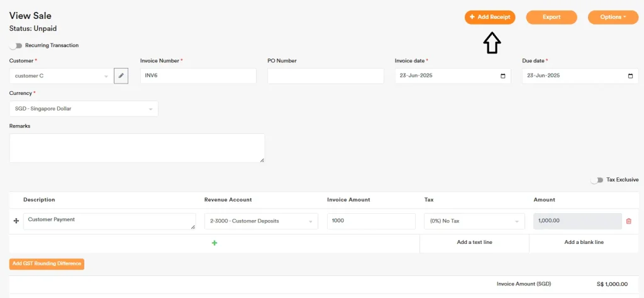Click the greyed Amount field 1,000.00
The image size is (644, 298).
click(577, 221)
